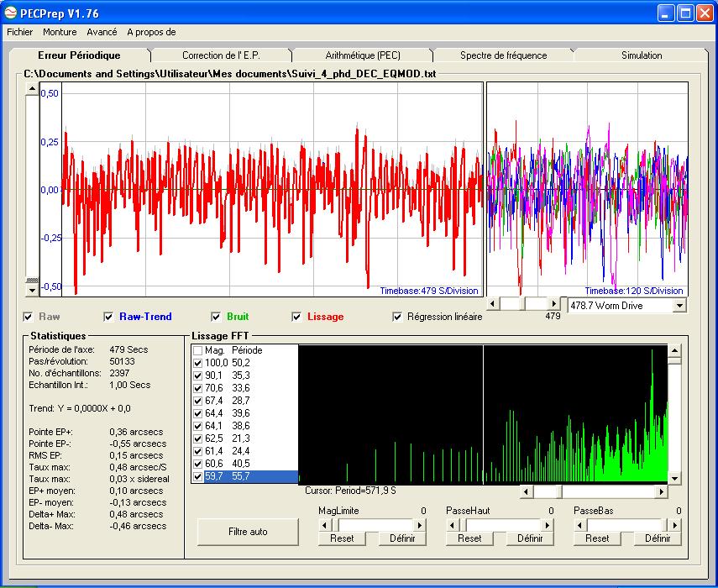Click the Filtre auto button
718x588 pixels.
tap(249, 532)
